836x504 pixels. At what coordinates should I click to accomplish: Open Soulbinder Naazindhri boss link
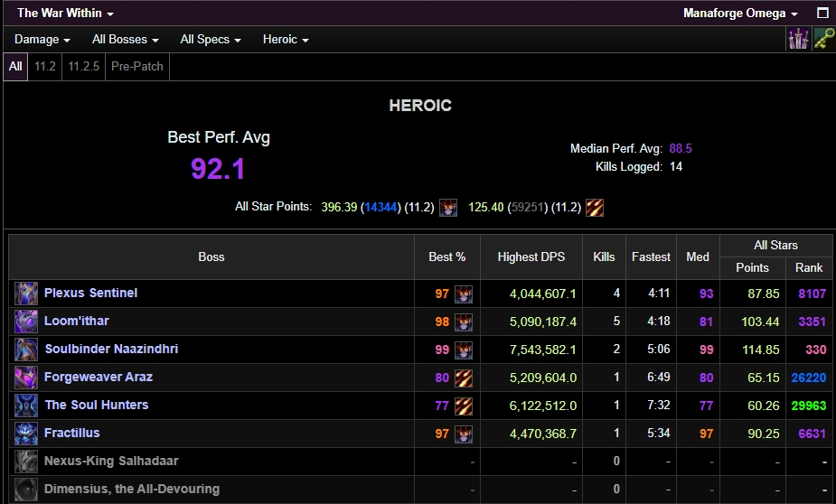(111, 349)
